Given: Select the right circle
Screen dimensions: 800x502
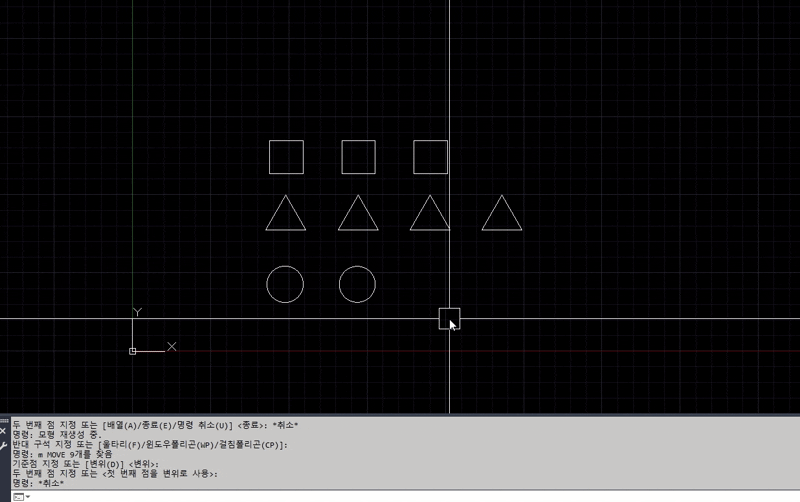Looking at the screenshot, I should click(357, 284).
